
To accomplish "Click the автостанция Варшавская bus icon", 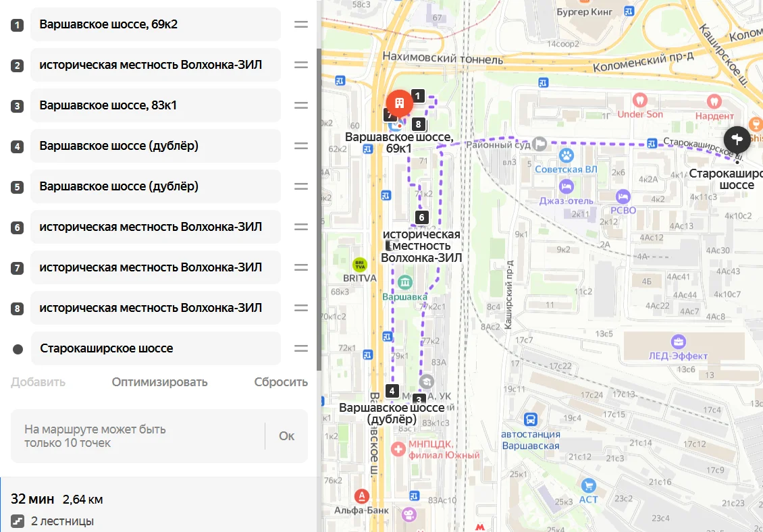I will (531, 419).
